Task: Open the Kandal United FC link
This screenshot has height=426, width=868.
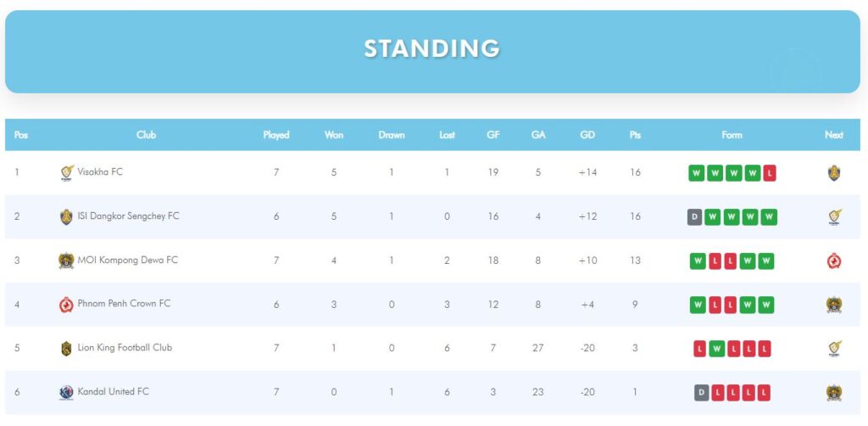Action: coord(113,392)
